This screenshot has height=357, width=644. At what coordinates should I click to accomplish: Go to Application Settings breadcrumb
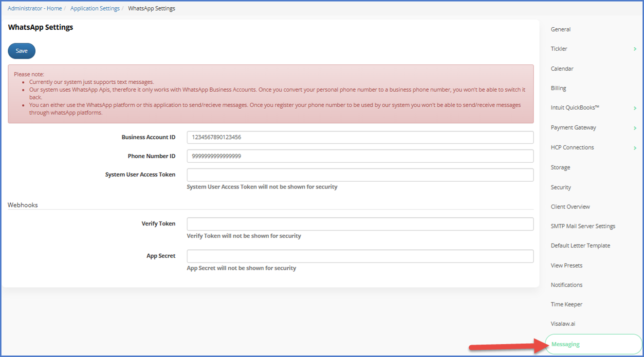point(95,8)
